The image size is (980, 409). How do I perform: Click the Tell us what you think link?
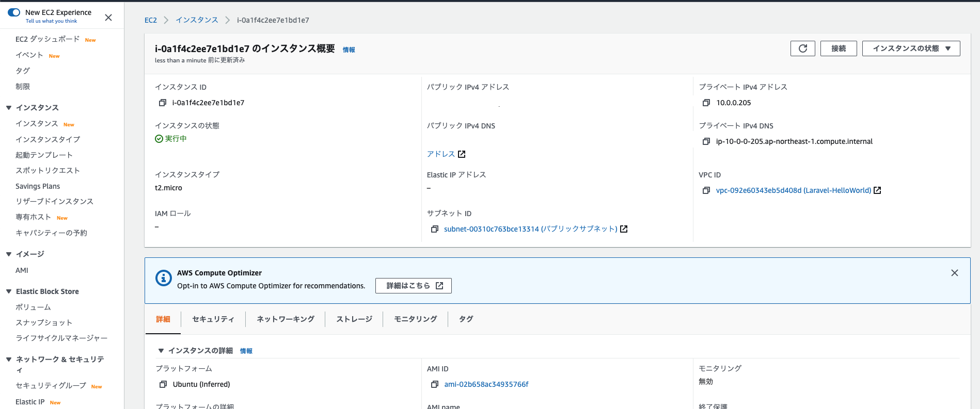(x=52, y=21)
